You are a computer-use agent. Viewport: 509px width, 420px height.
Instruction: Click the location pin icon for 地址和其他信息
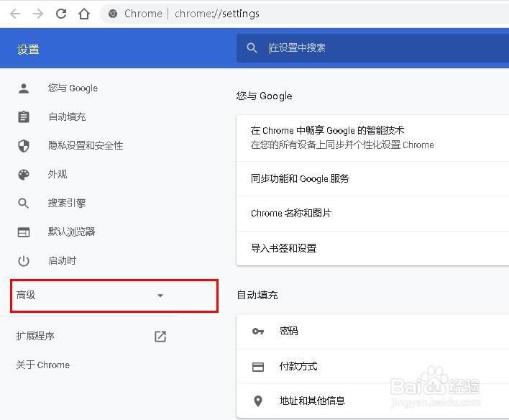click(258, 401)
